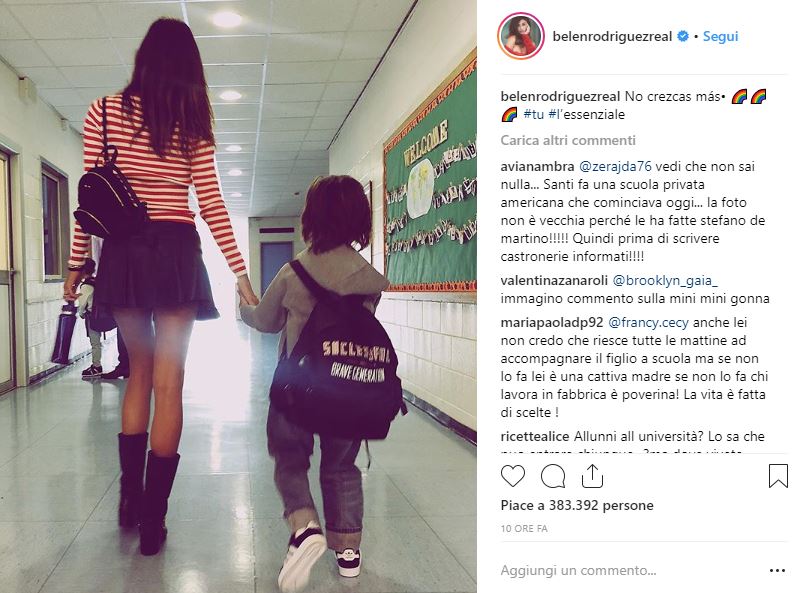795x593 pixels.
Task: Open valentinazanaroli's profile
Action: 554,281
